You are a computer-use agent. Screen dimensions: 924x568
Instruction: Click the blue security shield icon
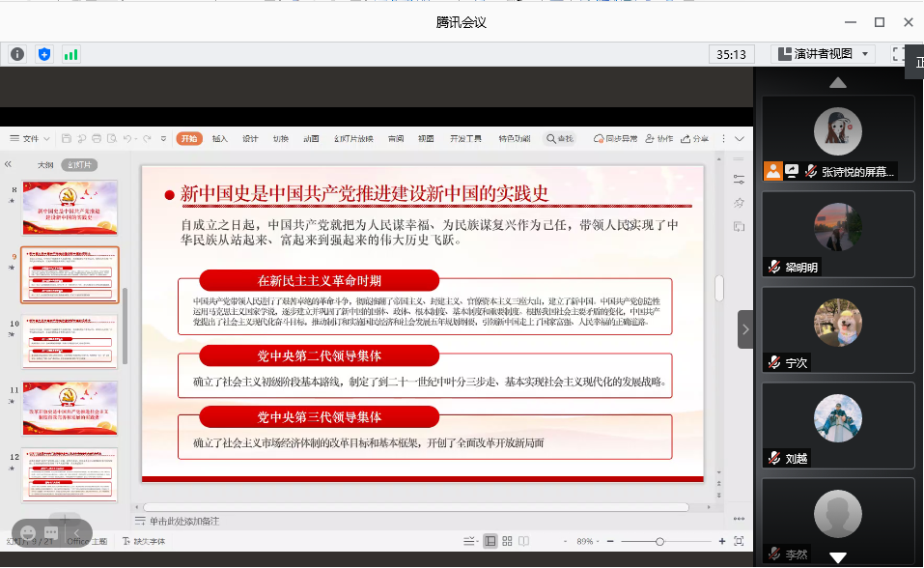44,54
